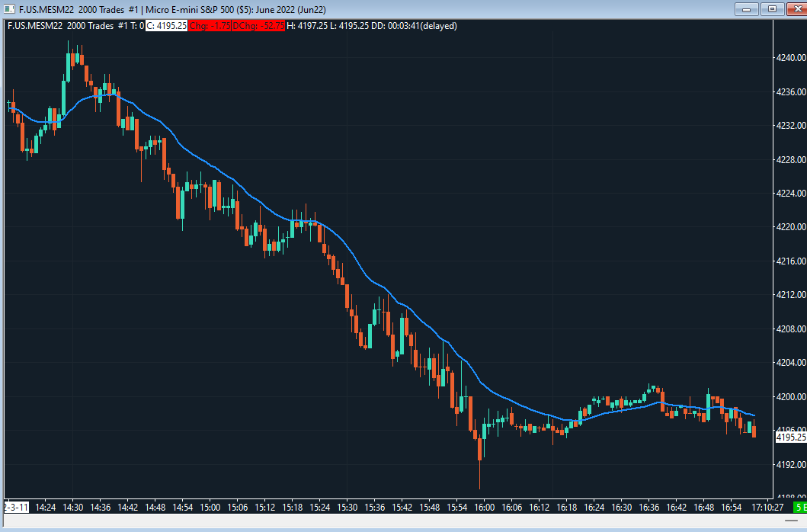Click the 14:30 time axis label
The height and width of the screenshot is (532, 807).
tap(72, 508)
